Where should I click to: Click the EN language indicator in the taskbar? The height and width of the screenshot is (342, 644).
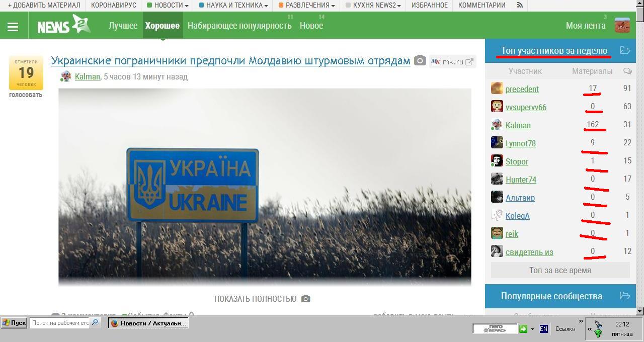tap(543, 328)
